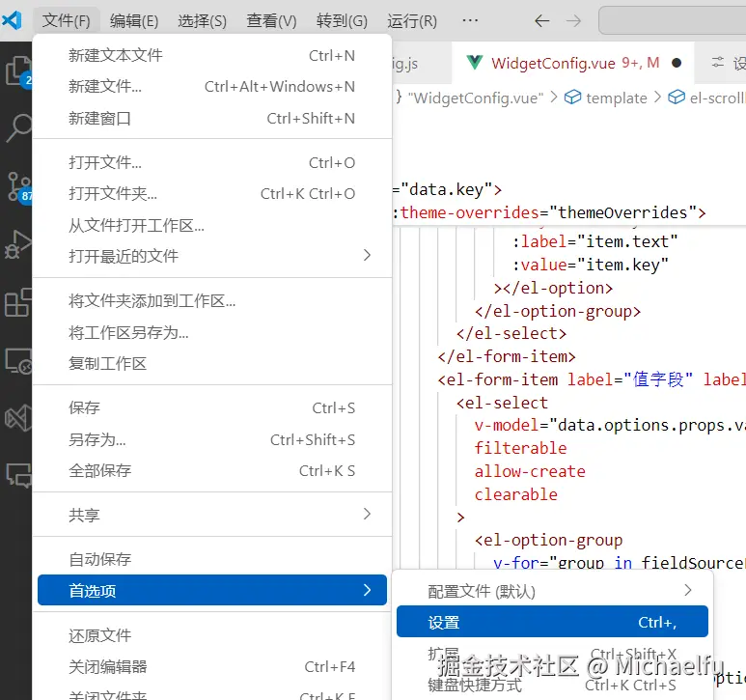
Task: Switch to the WidgetConfig.vue tab
Action: (x=573, y=63)
